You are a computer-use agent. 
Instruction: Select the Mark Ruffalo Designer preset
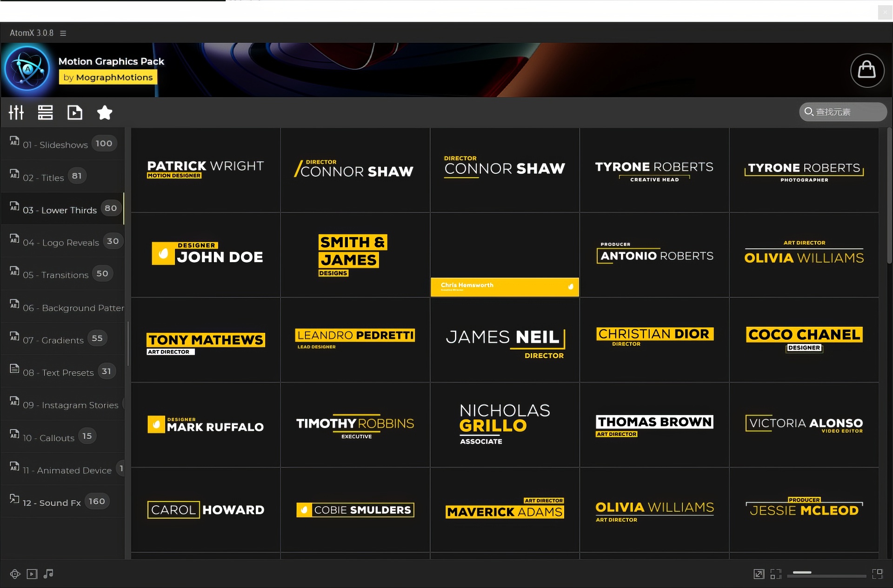206,425
